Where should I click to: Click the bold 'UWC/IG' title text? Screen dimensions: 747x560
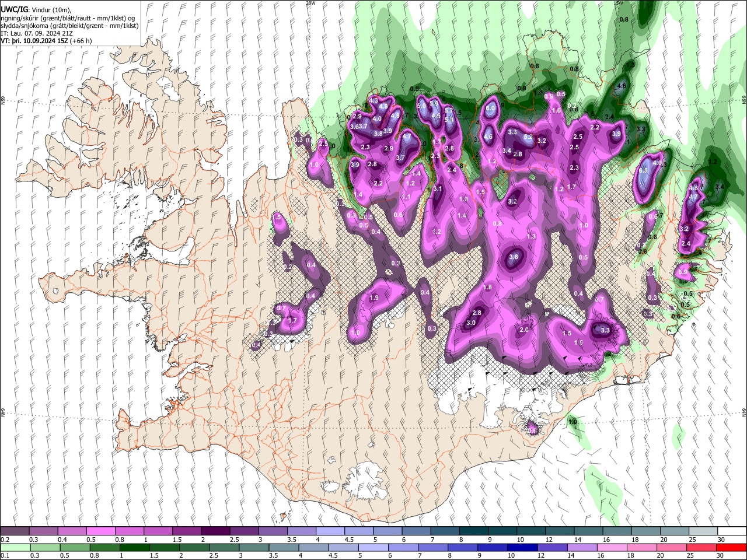(14, 9)
